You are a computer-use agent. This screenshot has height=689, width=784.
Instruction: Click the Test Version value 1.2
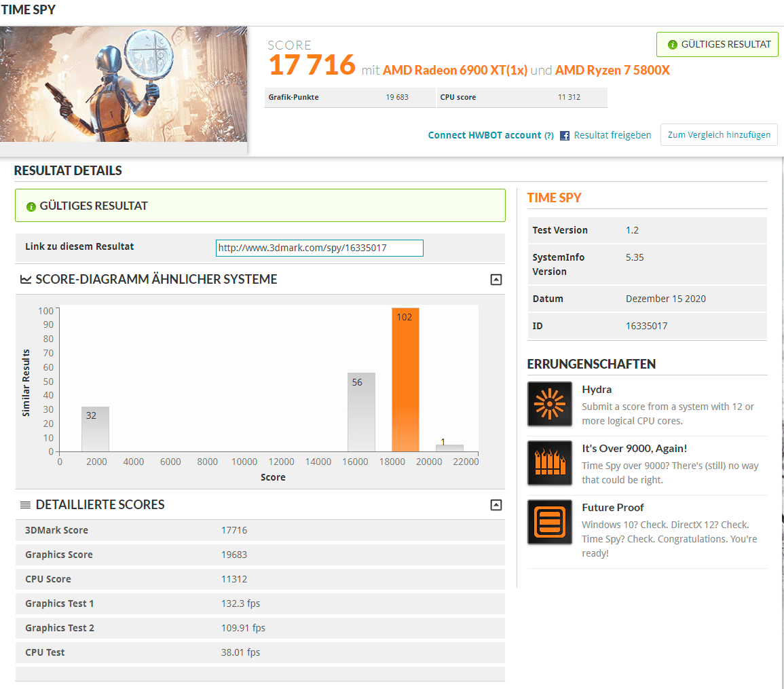click(x=632, y=230)
